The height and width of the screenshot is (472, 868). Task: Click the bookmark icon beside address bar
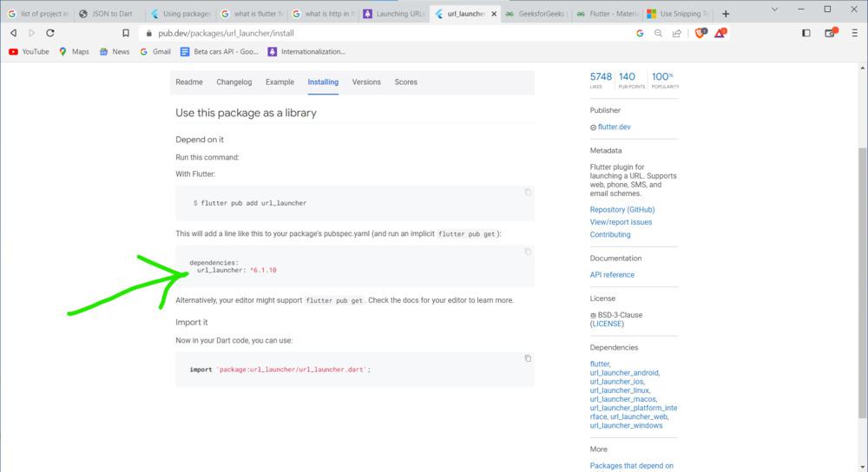pyautogui.click(x=126, y=33)
